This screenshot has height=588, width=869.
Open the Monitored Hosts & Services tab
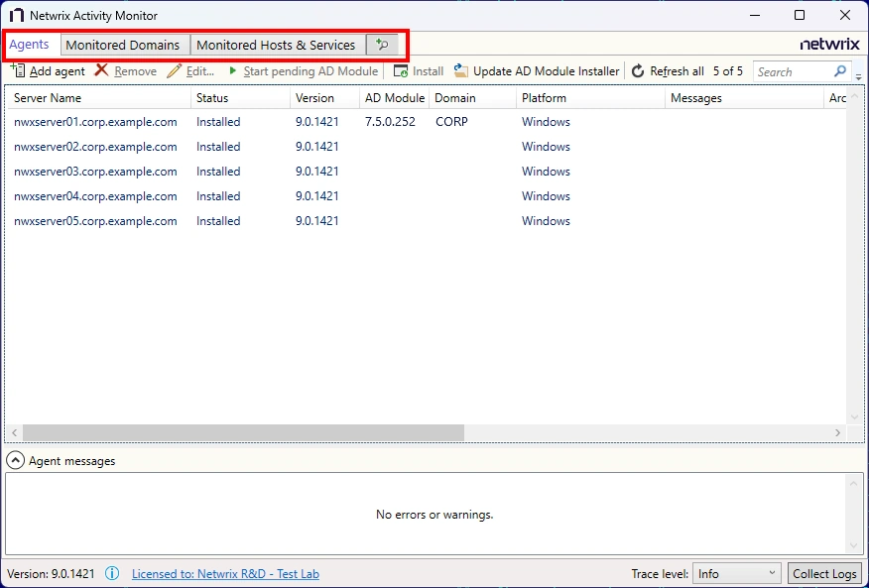[277, 44]
